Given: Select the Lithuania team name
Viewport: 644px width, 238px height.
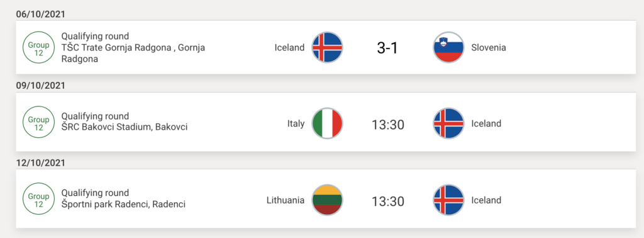Looking at the screenshot, I should click(286, 200).
